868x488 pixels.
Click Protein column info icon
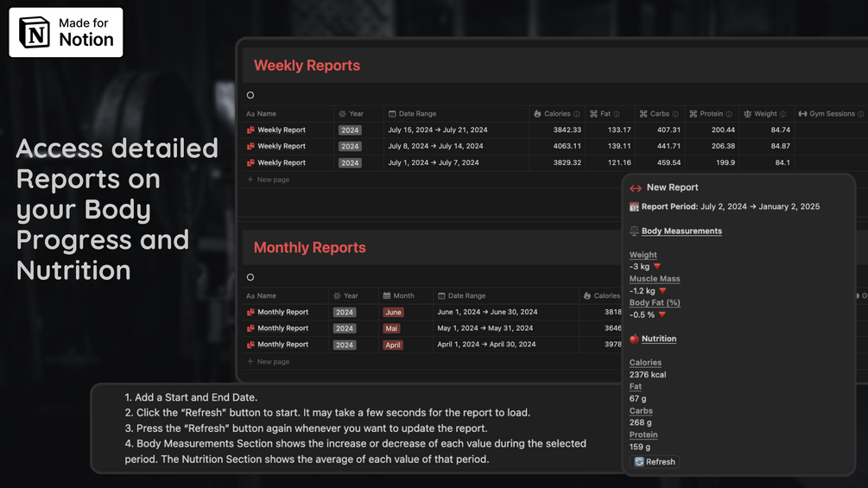click(729, 114)
